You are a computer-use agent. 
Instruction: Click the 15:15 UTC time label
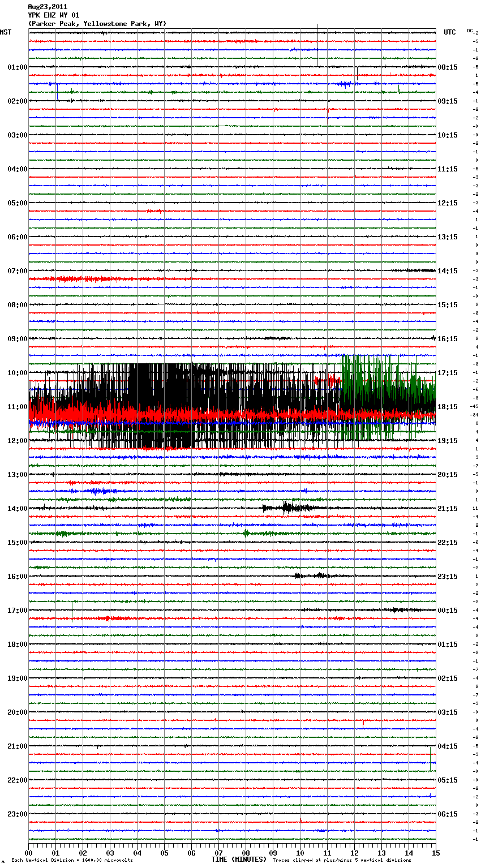coord(448,305)
